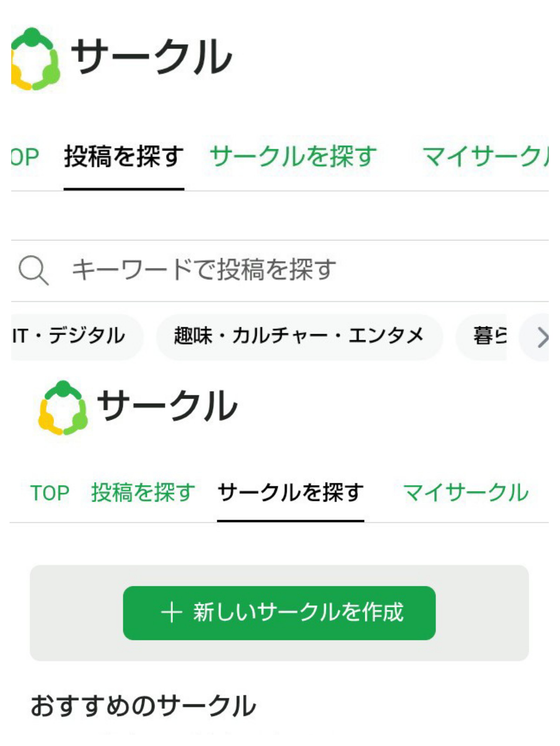The width and height of the screenshot is (560, 746).
Task: Click the magnifying glass search icon
Action: tap(33, 270)
